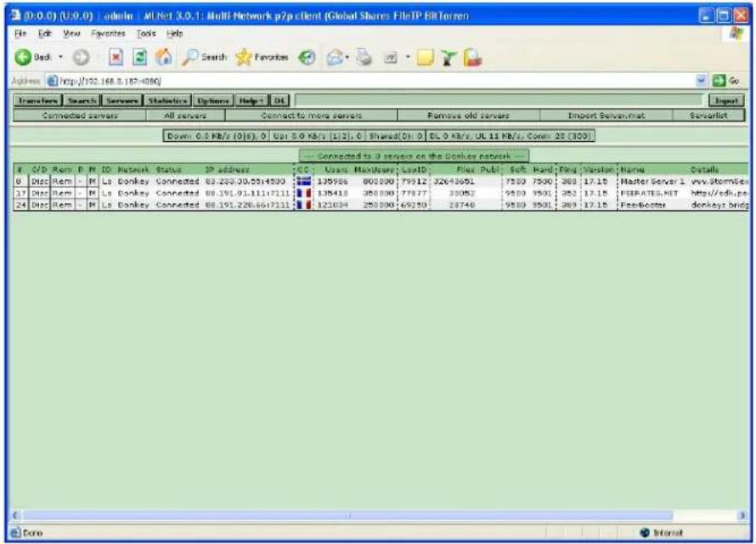Click the Edit with Word icon

pos(390,58)
